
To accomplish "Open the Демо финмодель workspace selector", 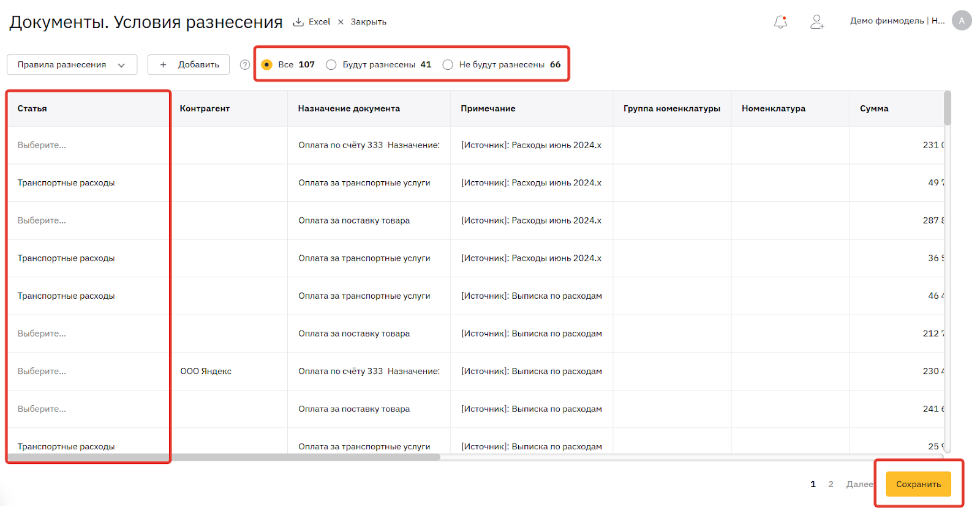I will [x=897, y=21].
